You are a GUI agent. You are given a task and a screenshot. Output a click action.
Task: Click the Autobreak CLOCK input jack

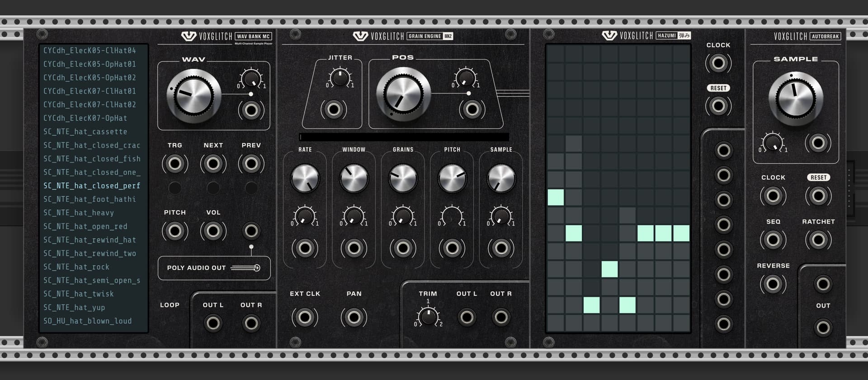pyautogui.click(x=773, y=196)
